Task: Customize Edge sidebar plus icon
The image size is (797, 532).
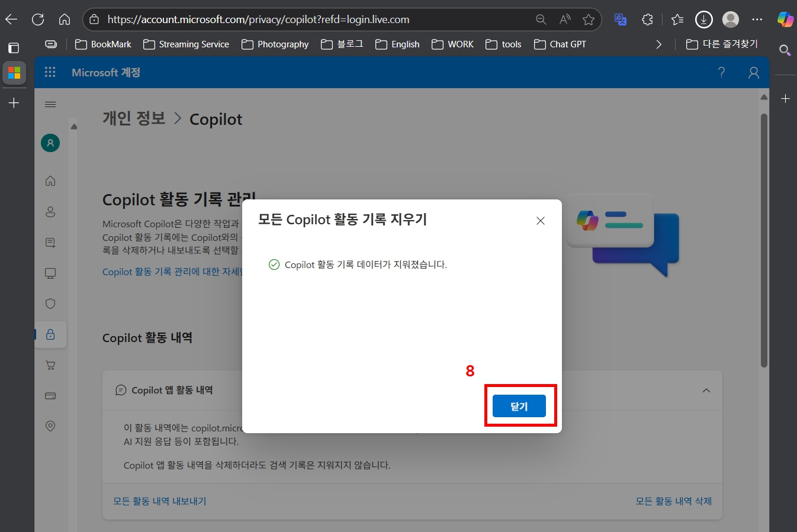Action: (785, 99)
